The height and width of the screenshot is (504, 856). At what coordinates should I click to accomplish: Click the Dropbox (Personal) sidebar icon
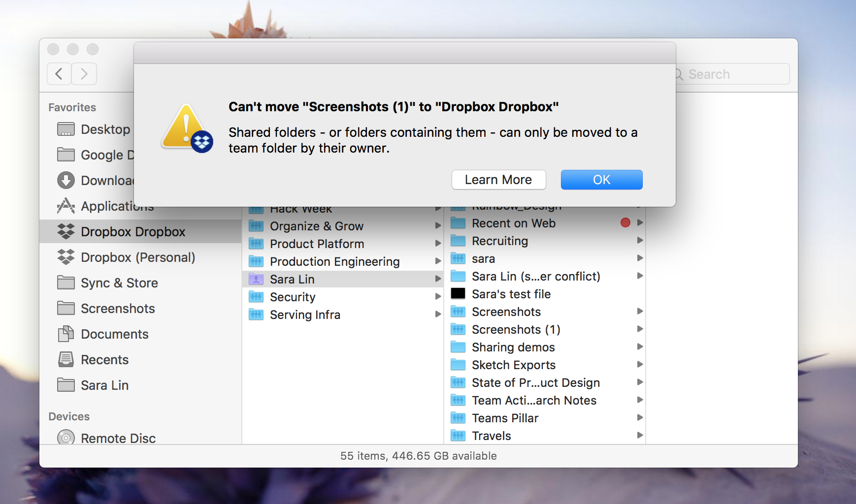(66, 257)
